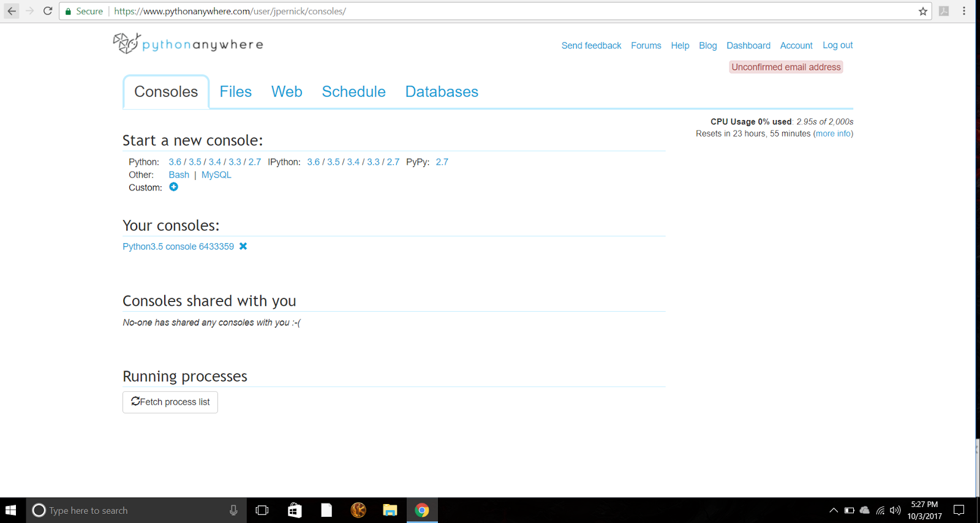Start a Python 3.6 console

[175, 162]
